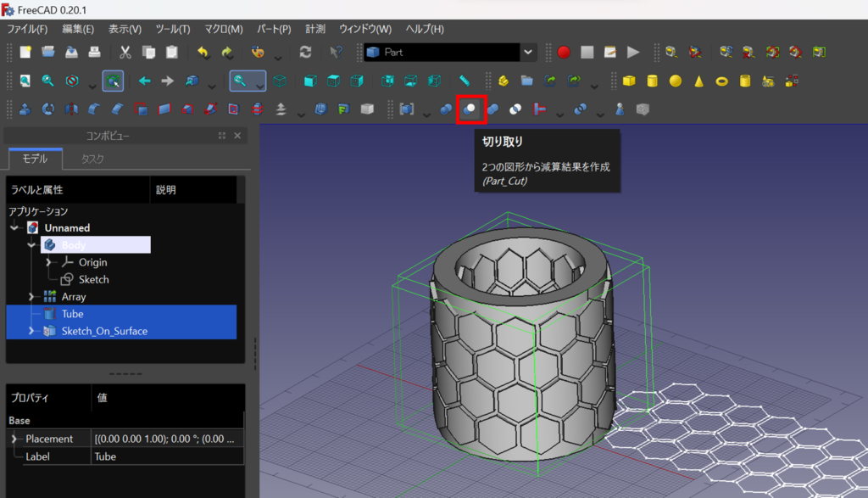Open the Draw style dropdown arrow

(92, 85)
